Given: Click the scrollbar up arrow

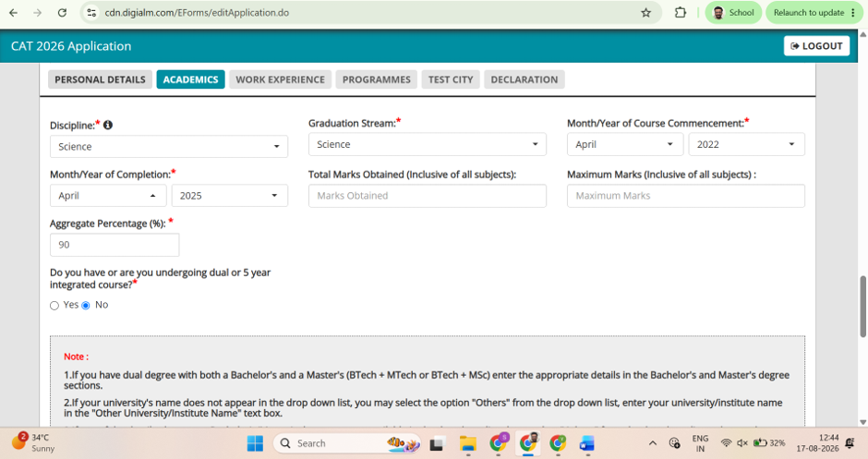Looking at the screenshot, I should coord(863,34).
